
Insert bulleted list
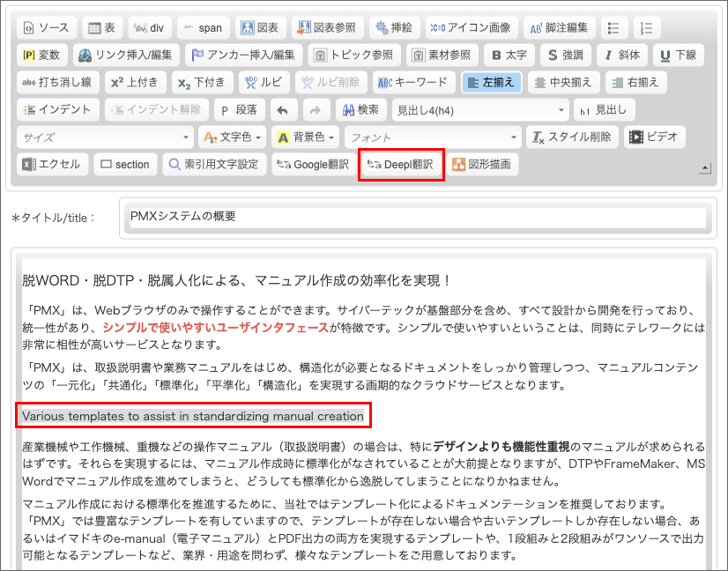614,28
